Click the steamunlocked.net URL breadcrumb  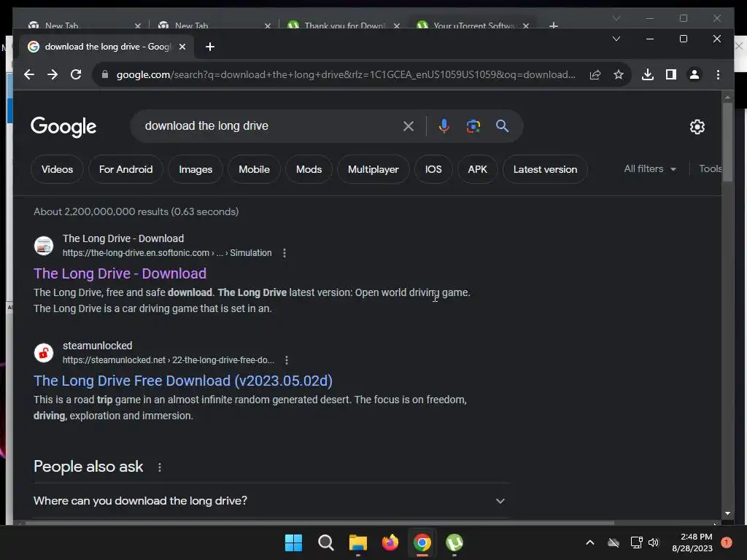(x=169, y=360)
